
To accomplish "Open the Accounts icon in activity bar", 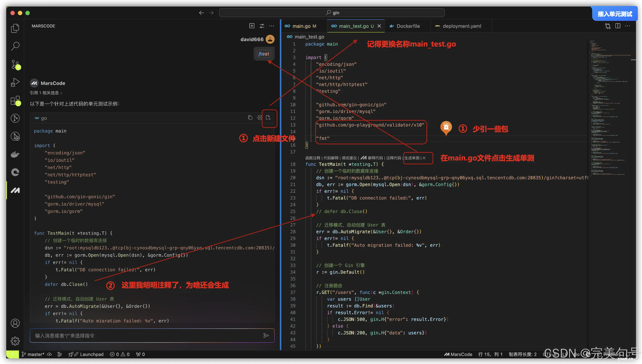I will [x=15, y=323].
